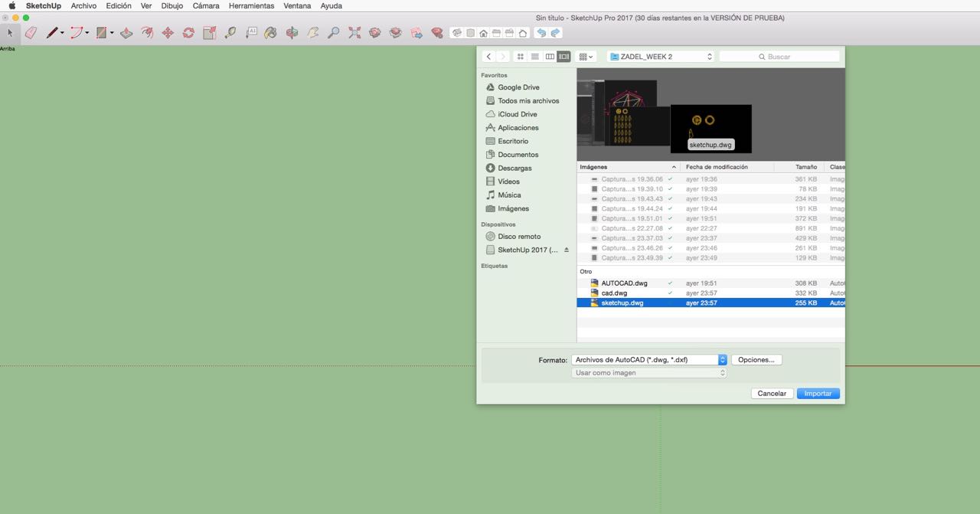Open the Extension Manager

pyautogui.click(x=437, y=33)
